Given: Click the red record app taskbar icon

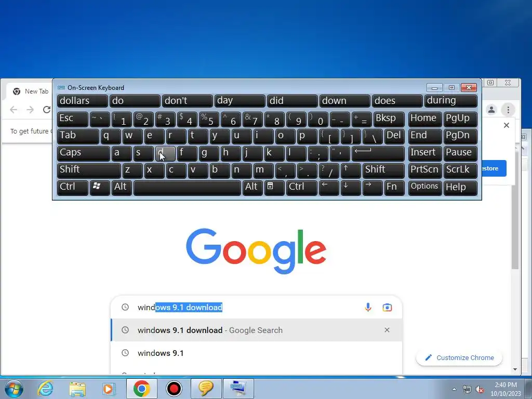Looking at the screenshot, I should [174, 389].
